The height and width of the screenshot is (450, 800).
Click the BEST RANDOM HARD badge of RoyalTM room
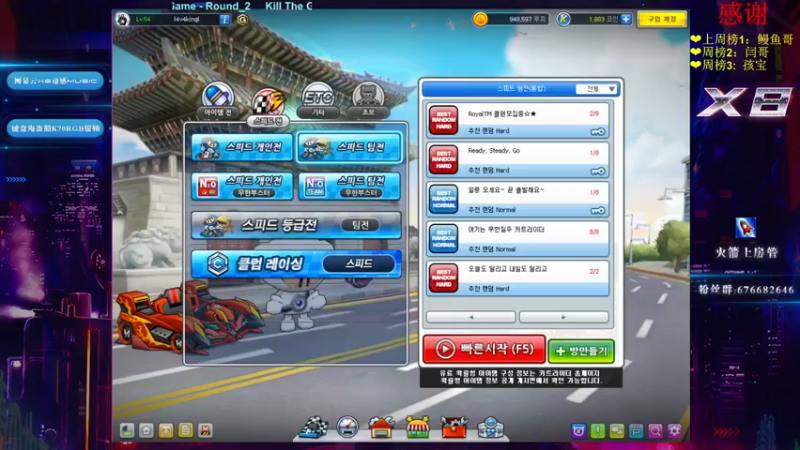click(x=443, y=120)
